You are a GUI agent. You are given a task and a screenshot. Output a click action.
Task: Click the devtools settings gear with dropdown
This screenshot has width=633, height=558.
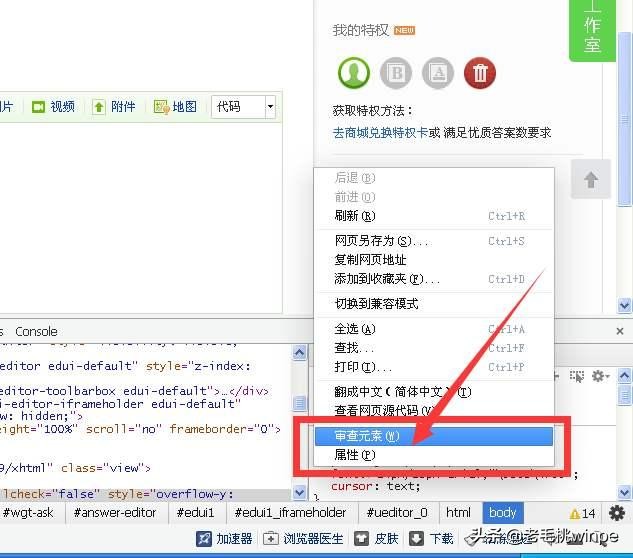601,376
